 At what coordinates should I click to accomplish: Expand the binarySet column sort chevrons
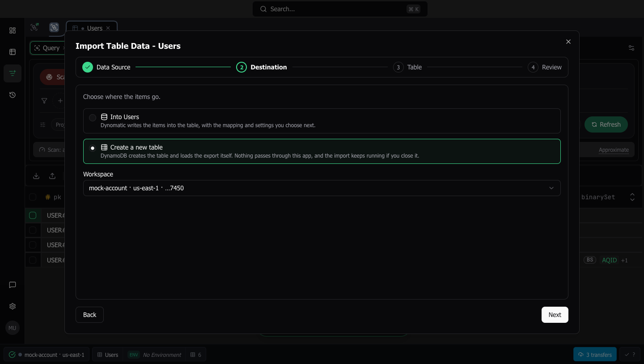pyautogui.click(x=632, y=197)
